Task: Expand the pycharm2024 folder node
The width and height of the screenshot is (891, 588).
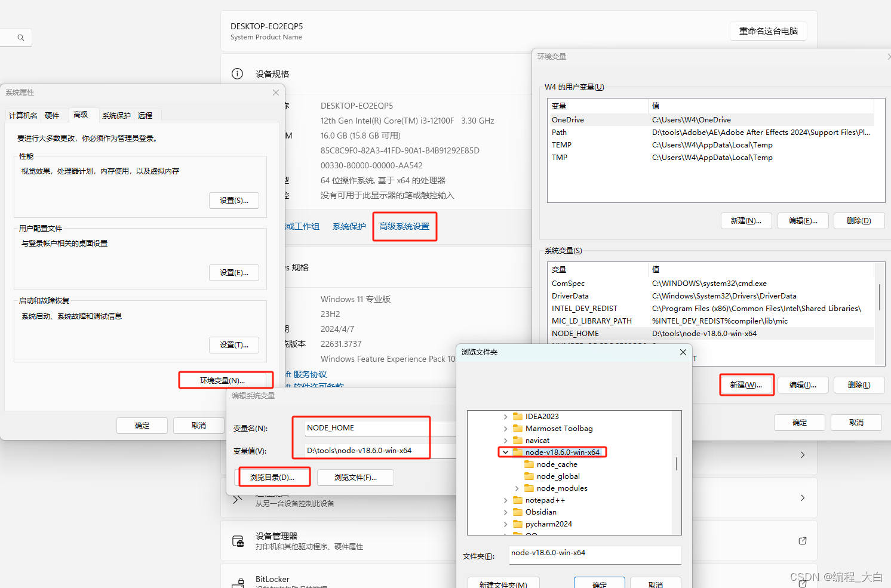Action: tap(505, 524)
